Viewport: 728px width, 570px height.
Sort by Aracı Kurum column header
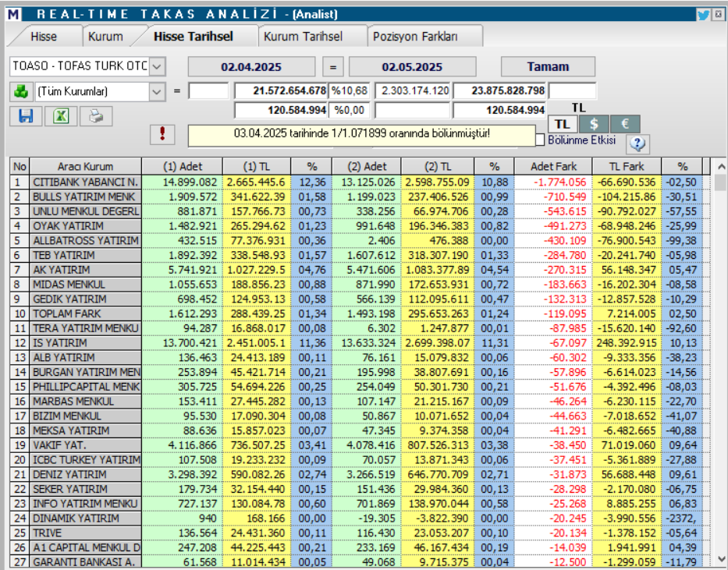coord(85,167)
